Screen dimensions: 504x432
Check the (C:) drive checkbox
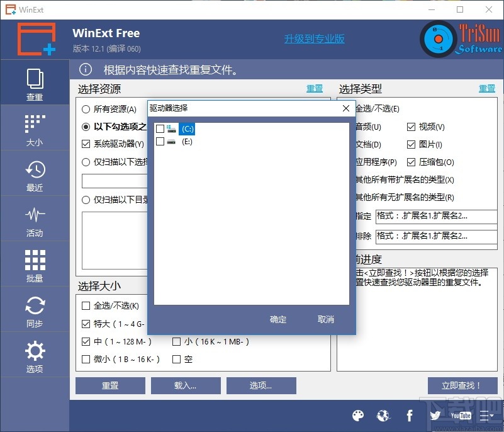pos(160,128)
